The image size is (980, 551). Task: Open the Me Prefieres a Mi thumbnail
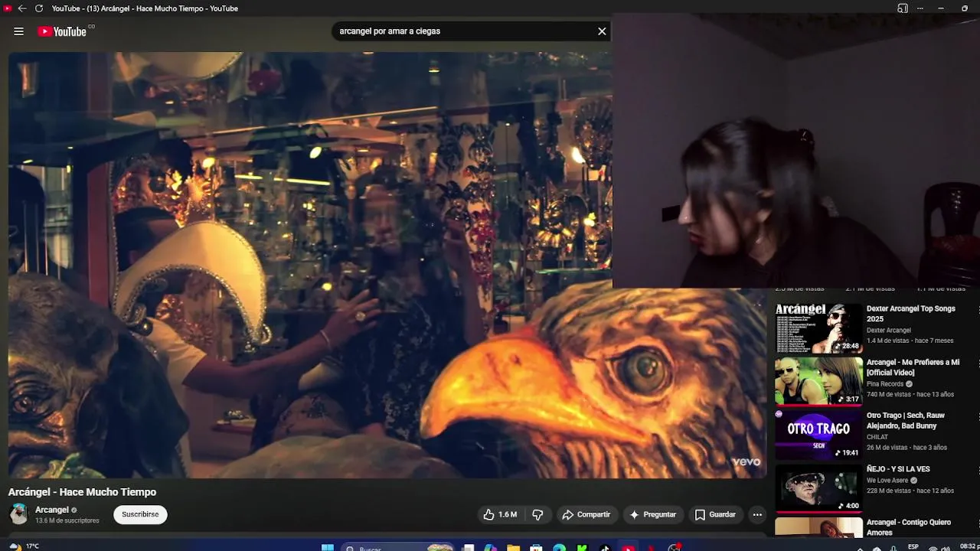(818, 381)
